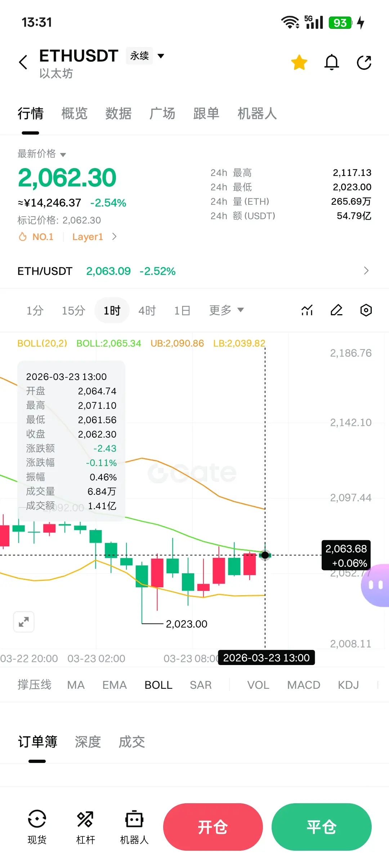Open the ETH/USDT spot price row
The width and height of the screenshot is (389, 868).
194,271
